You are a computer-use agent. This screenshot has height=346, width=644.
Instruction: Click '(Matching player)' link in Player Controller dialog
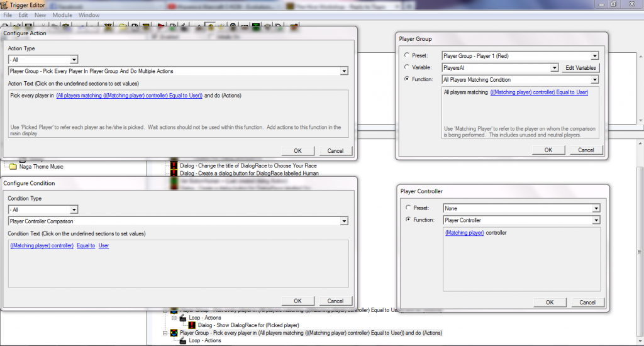coord(465,233)
